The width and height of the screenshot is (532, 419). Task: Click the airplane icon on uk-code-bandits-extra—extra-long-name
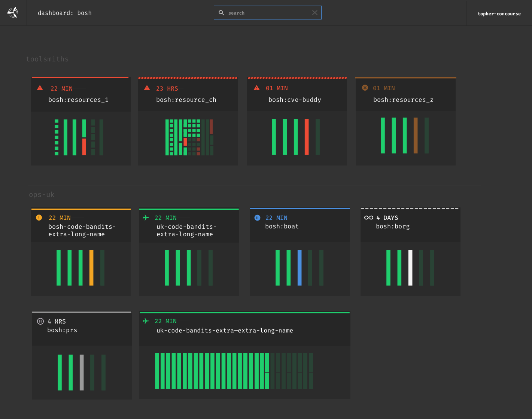(x=146, y=321)
